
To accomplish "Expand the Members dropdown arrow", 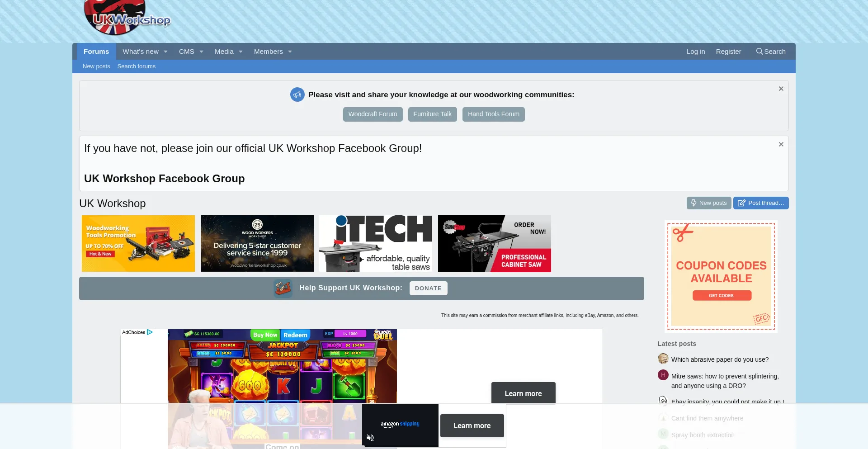I will [x=290, y=52].
